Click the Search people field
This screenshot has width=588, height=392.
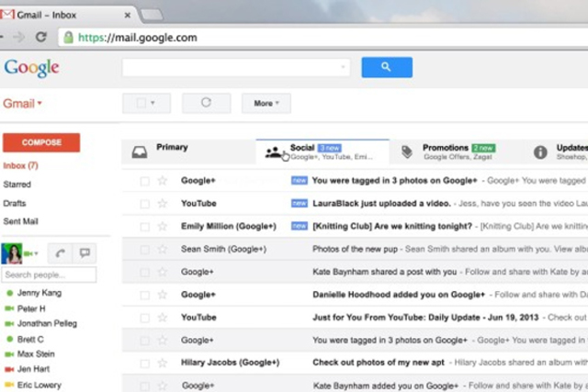pos(49,274)
